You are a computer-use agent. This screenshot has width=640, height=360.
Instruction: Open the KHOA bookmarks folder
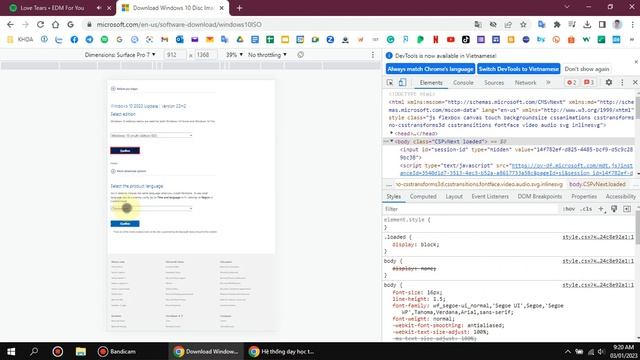20,40
